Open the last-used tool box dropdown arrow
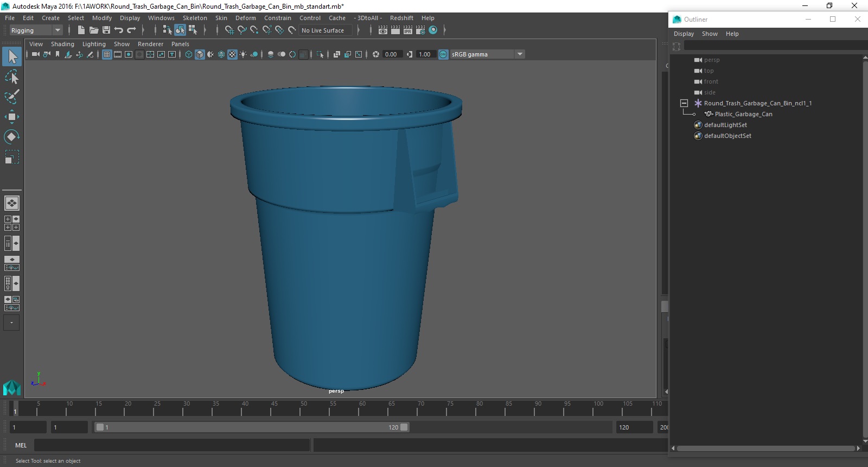 [12, 323]
